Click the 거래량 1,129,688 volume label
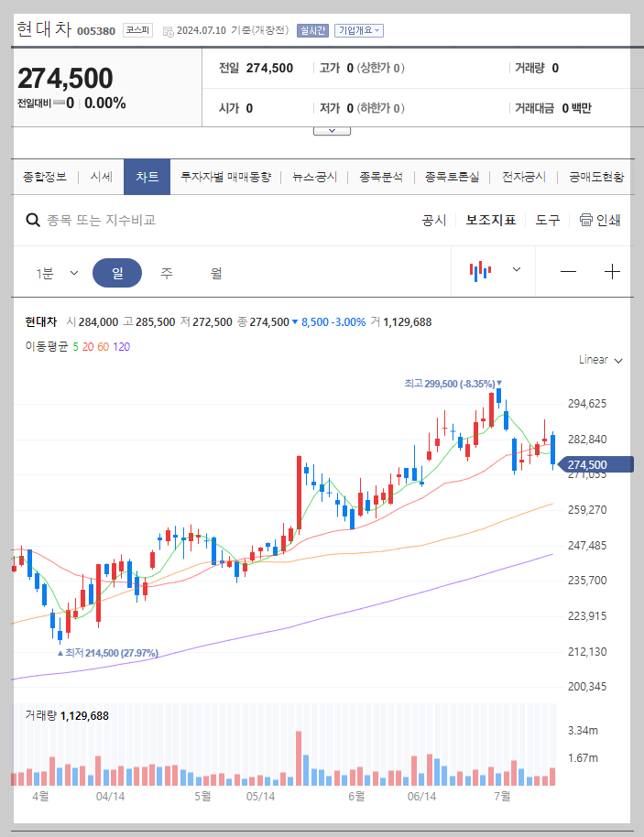 (67, 715)
